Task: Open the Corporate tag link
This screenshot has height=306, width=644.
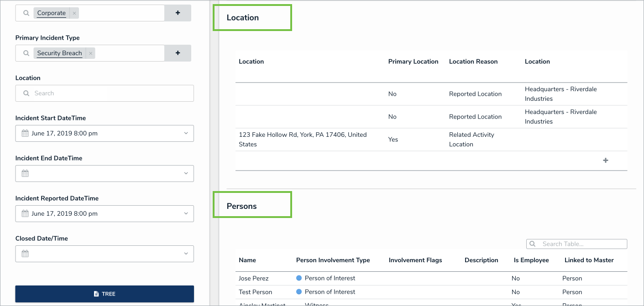Action: tap(51, 13)
